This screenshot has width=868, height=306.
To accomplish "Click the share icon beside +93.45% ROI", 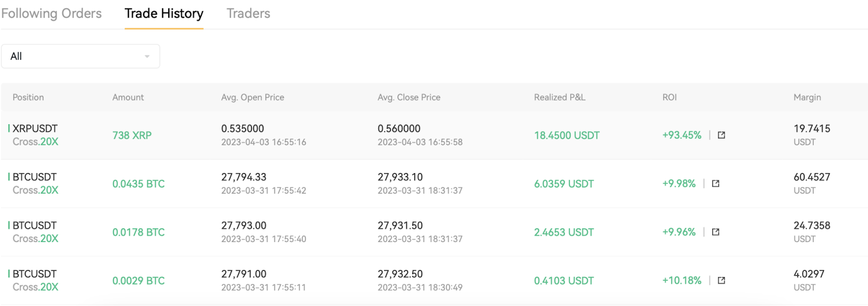I will (x=721, y=135).
